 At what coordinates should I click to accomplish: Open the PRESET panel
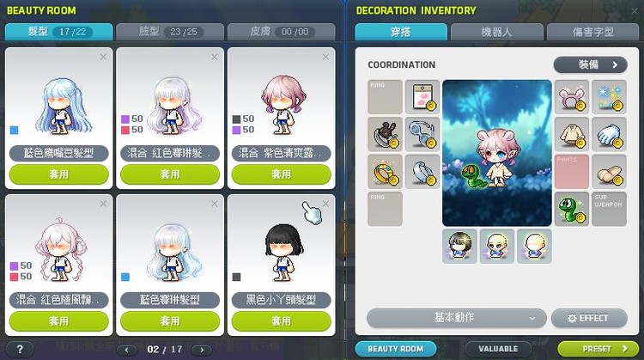coord(598,349)
